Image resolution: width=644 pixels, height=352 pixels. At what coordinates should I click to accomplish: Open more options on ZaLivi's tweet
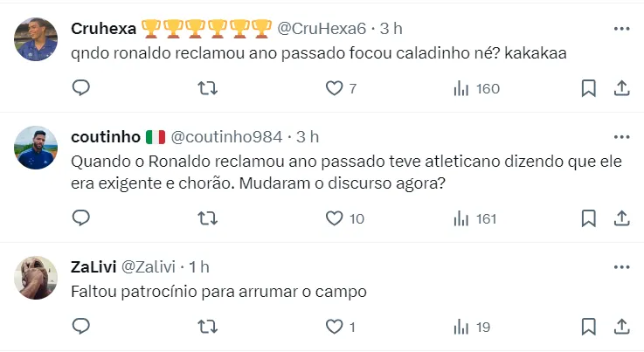[x=622, y=267]
